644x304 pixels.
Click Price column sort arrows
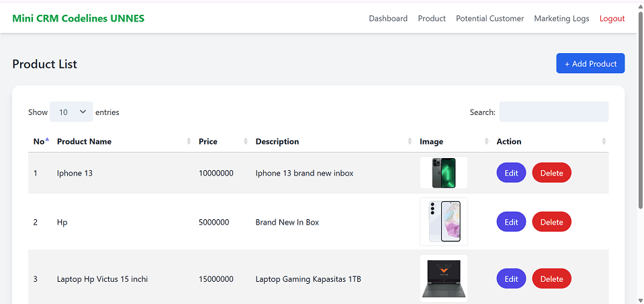pos(246,141)
